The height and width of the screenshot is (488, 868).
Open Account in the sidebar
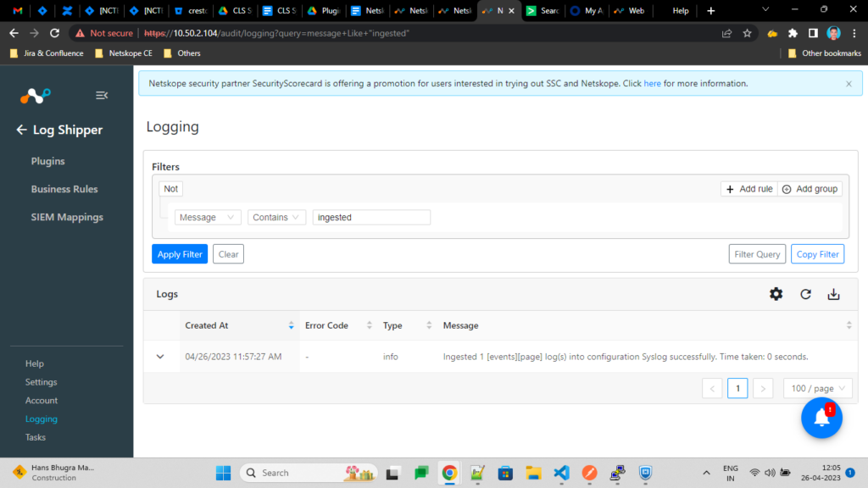tap(42, 401)
